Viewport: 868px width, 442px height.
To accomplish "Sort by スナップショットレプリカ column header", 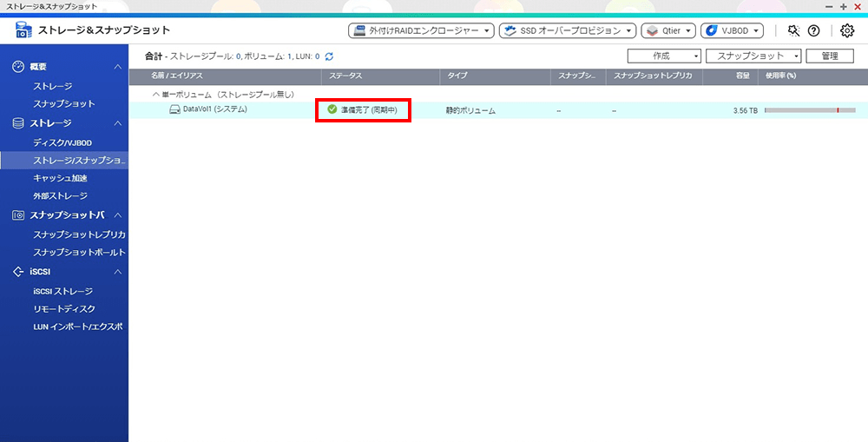I will pos(653,76).
